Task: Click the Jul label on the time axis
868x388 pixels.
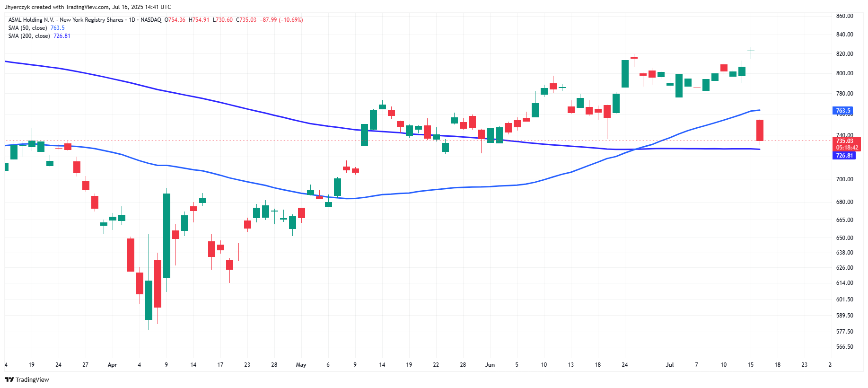Action: tap(669, 365)
